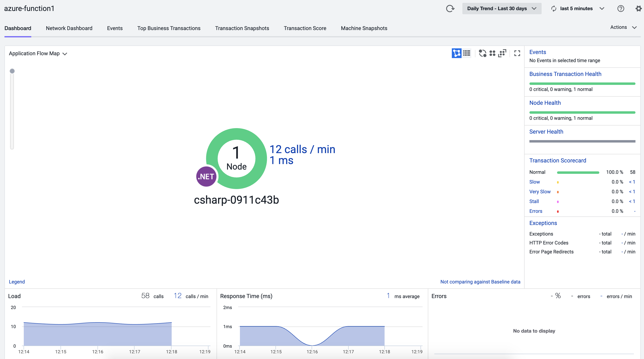Screen dimensions: 644x359
Task: Switch to the Transaction Snapshots tab
Action: pyautogui.click(x=242, y=28)
